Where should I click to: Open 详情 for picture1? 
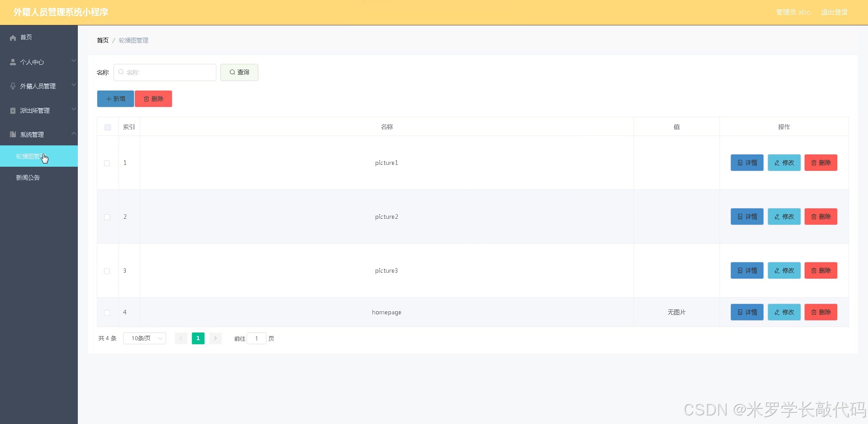[x=747, y=163]
